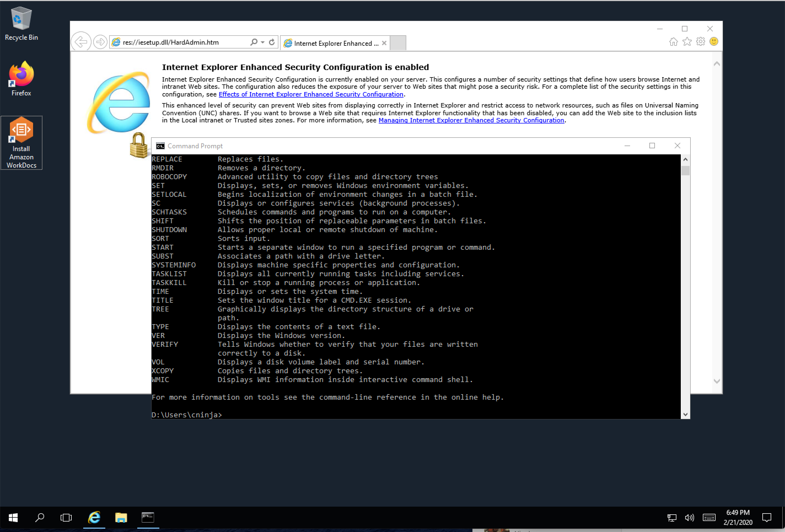The width and height of the screenshot is (785, 532).
Task: Launch Firefox from the desktop shortcut
Action: click(21, 79)
